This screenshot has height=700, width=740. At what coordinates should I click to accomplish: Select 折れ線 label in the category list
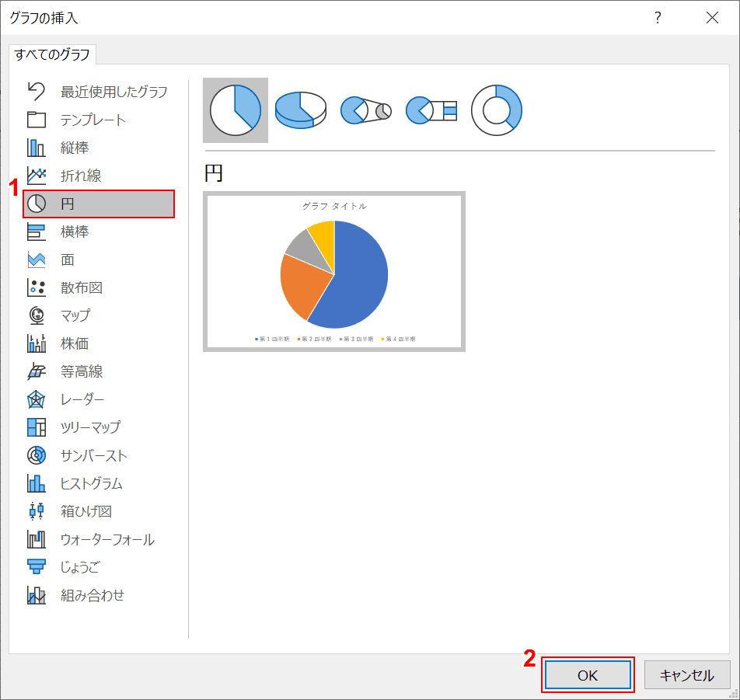(x=81, y=176)
